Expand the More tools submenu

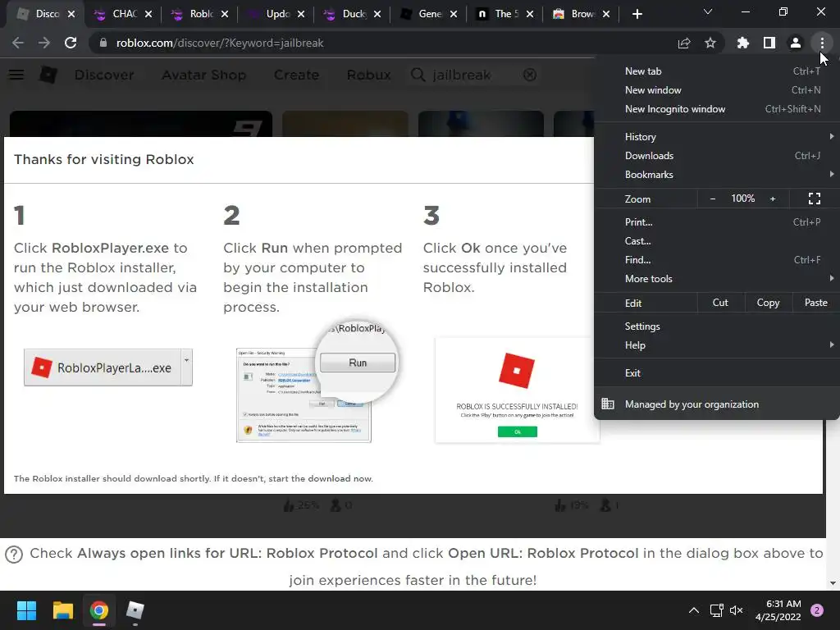[832, 278]
